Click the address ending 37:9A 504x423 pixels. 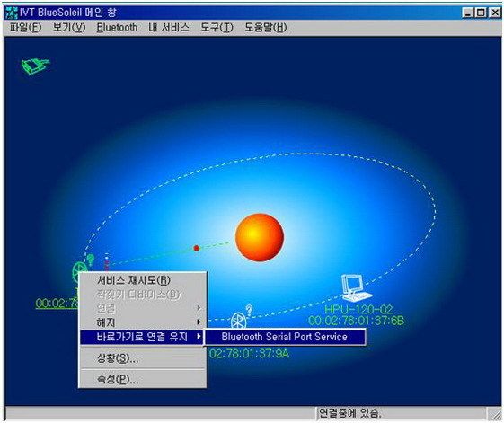249,354
